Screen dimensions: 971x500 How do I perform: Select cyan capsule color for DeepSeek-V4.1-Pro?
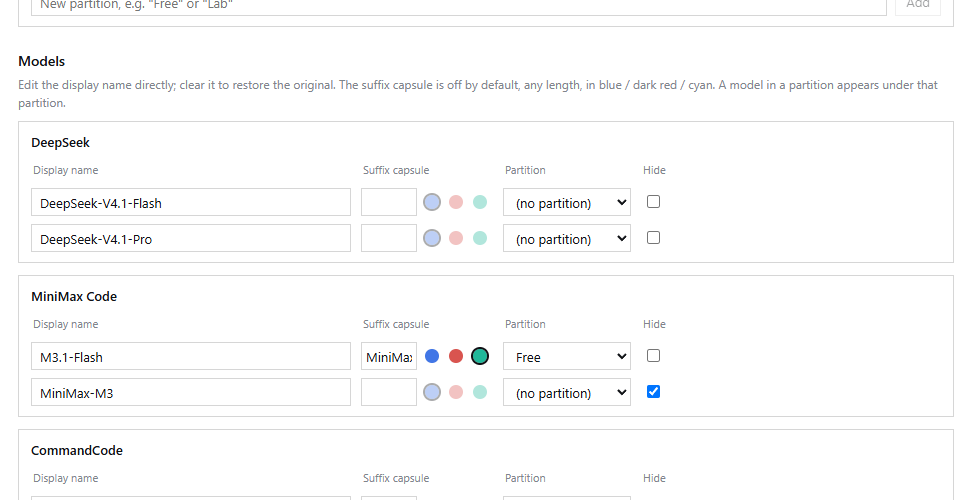(480, 238)
